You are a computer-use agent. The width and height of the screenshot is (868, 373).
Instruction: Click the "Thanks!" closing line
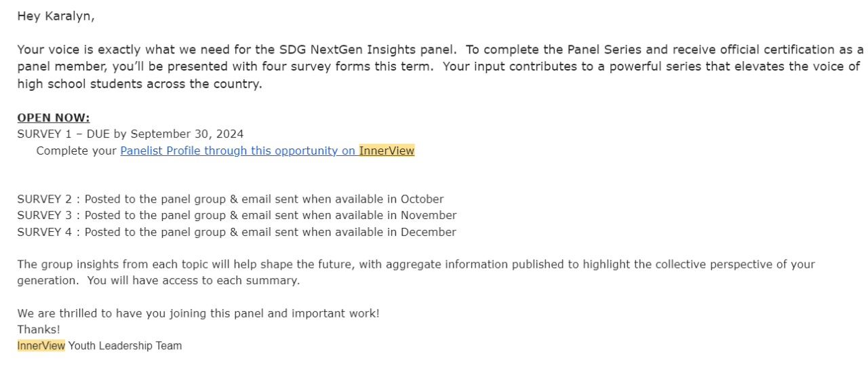tap(39, 330)
